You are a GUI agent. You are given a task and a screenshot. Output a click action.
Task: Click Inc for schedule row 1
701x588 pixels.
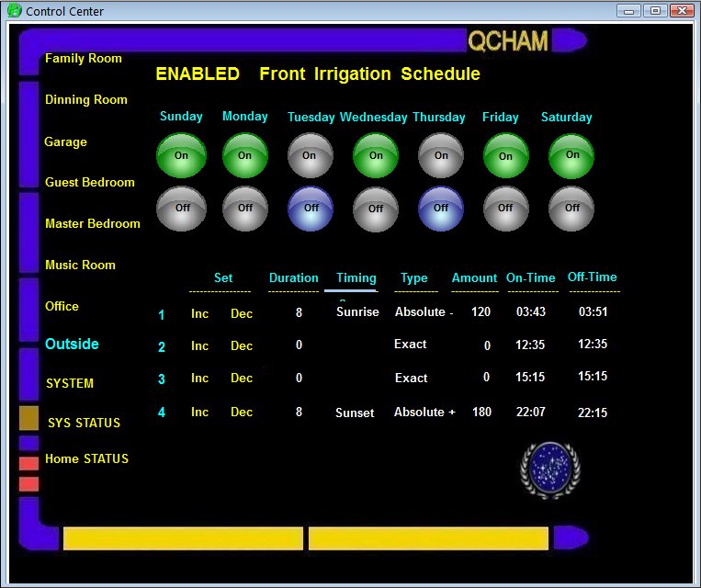(200, 314)
